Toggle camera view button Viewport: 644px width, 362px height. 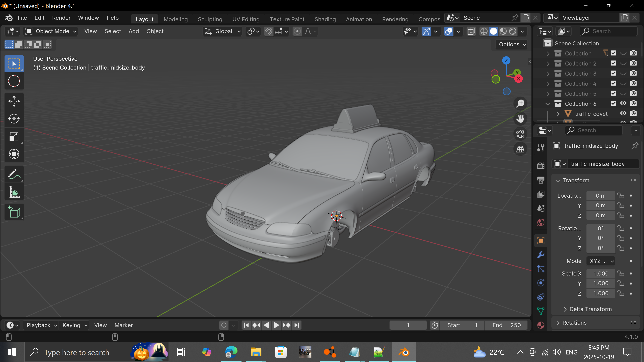click(520, 134)
